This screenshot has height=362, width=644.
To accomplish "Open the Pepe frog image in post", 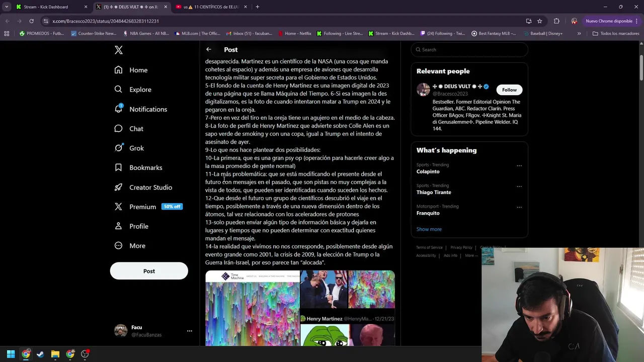I will coord(325,334).
